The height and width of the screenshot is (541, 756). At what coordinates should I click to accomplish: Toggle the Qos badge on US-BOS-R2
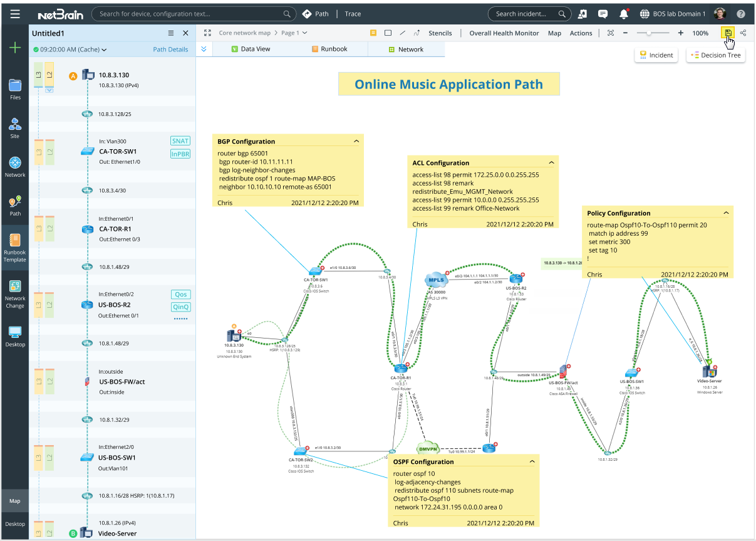point(180,294)
